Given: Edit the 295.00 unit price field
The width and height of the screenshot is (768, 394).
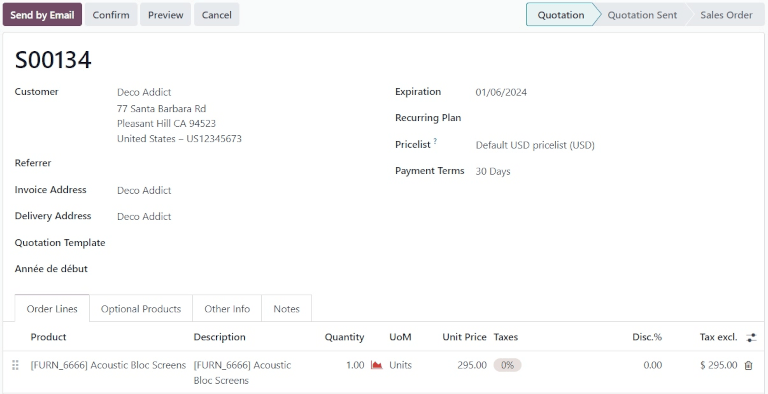Looking at the screenshot, I should point(464,365).
